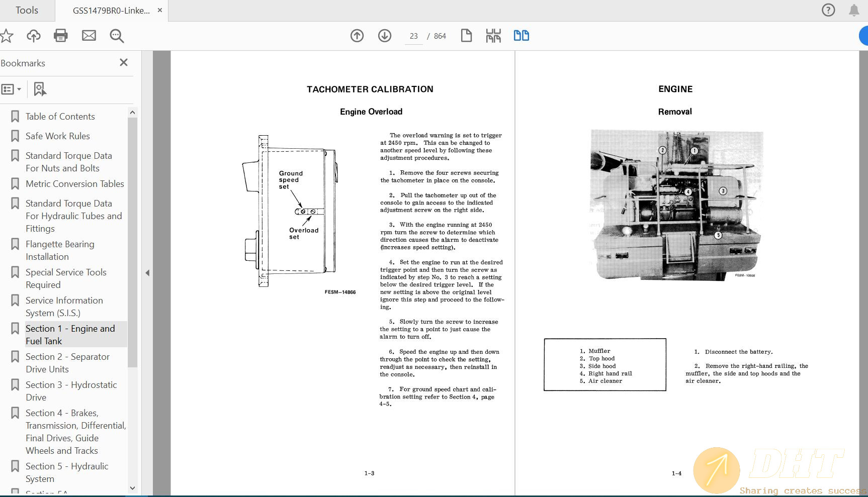868x497 pixels.
Task: Toggle single page view mode
Action: click(466, 36)
